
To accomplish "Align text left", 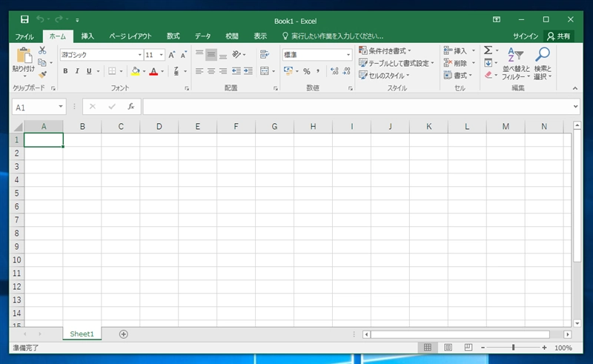I will [x=199, y=70].
